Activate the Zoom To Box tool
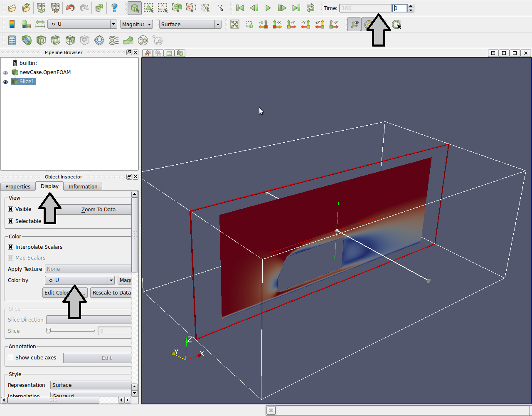Image resolution: width=532 pixels, height=416 pixels. [x=249, y=25]
